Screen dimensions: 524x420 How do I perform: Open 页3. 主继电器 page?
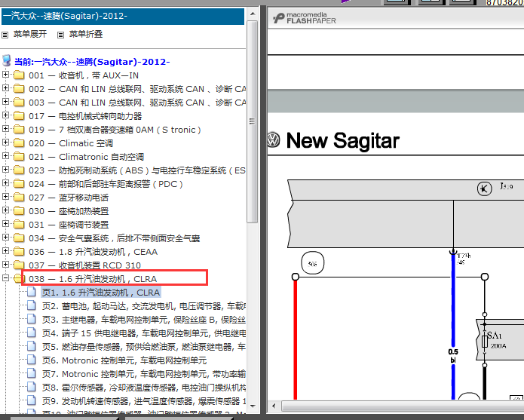click(144, 320)
